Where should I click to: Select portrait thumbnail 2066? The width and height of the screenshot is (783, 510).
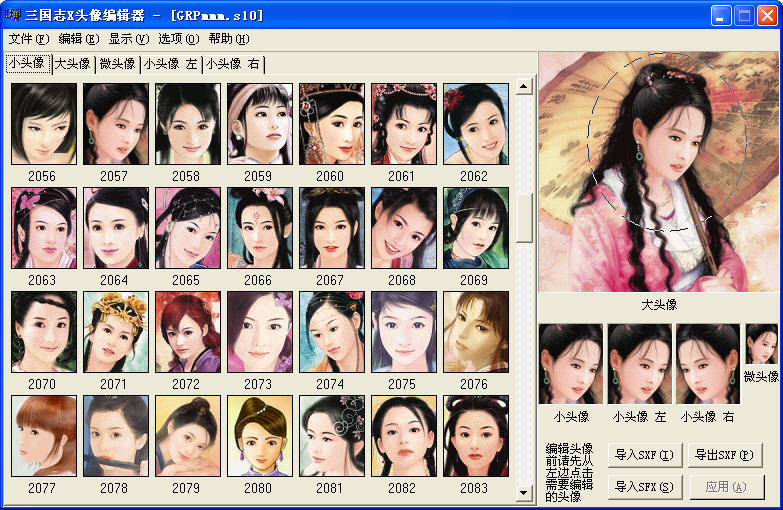click(x=260, y=228)
